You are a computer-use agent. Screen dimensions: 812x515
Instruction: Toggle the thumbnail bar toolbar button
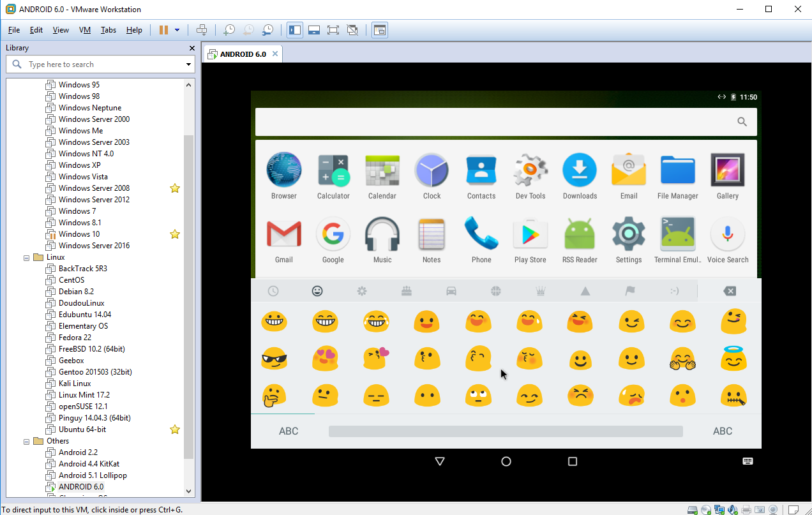pyautogui.click(x=313, y=30)
